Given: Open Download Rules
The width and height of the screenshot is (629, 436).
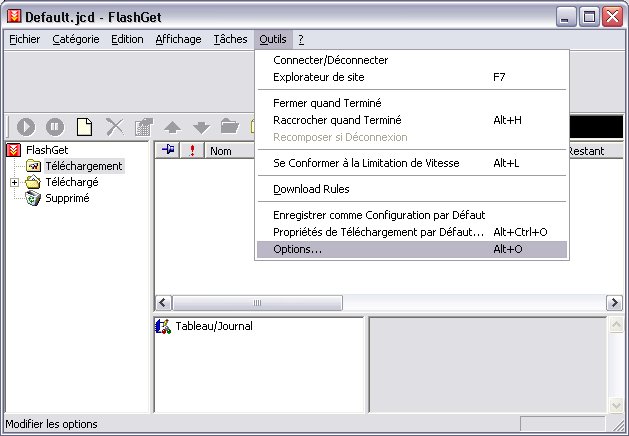Looking at the screenshot, I should click(x=412, y=189).
